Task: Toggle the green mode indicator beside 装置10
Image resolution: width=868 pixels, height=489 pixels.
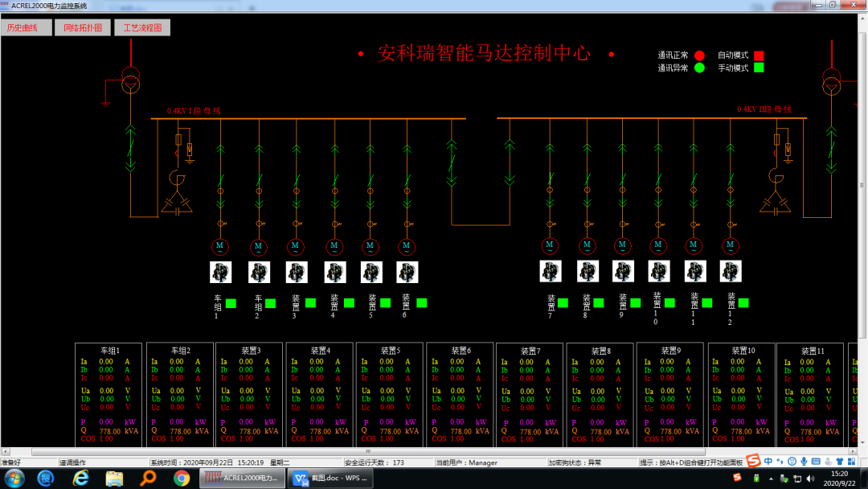Action: click(669, 303)
